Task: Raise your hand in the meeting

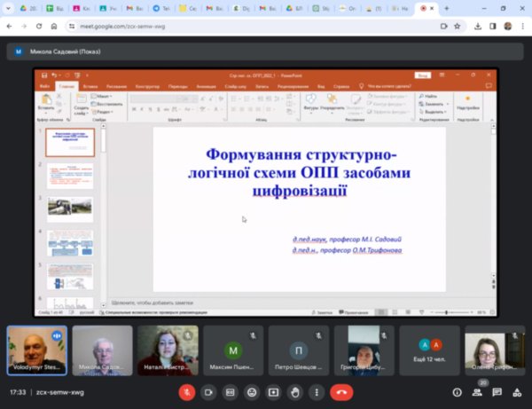Action: point(294,391)
